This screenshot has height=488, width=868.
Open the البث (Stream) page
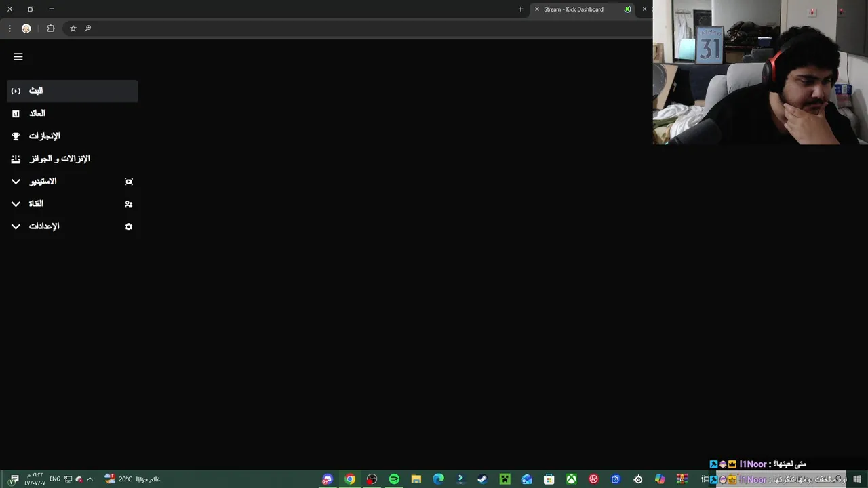[73, 91]
